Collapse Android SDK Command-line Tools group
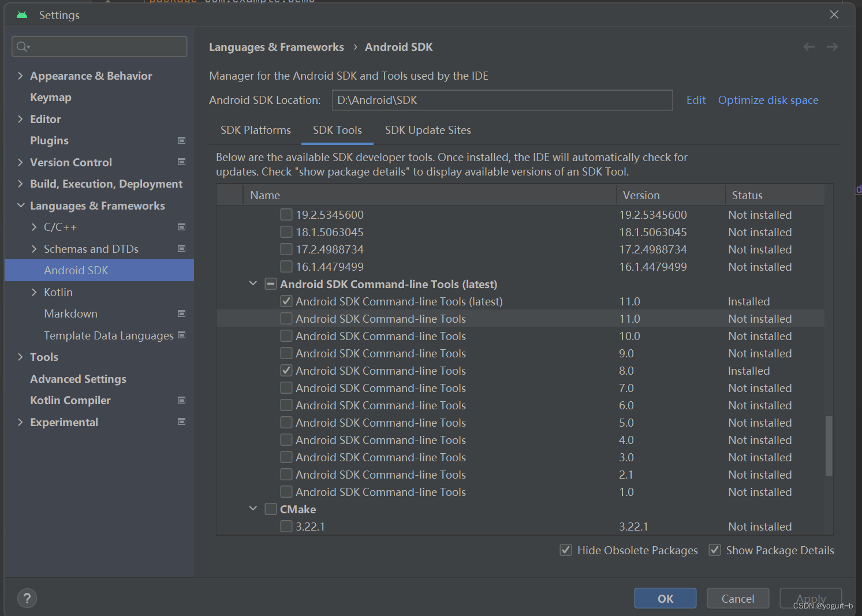The image size is (862, 616). pos(253,283)
